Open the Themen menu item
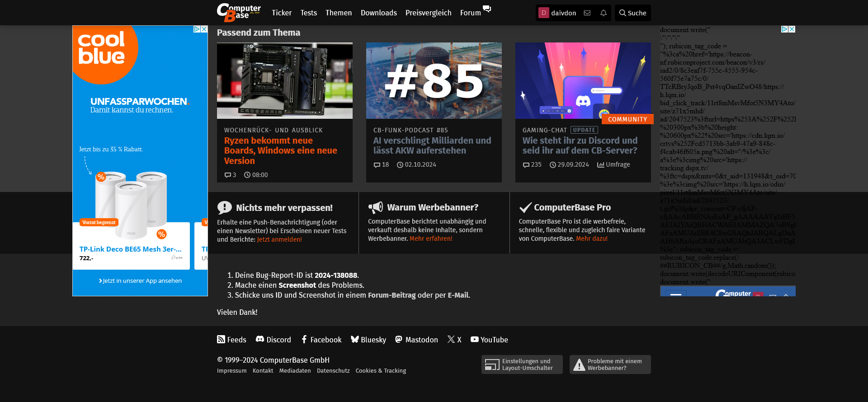This screenshot has width=868, height=402. point(339,13)
